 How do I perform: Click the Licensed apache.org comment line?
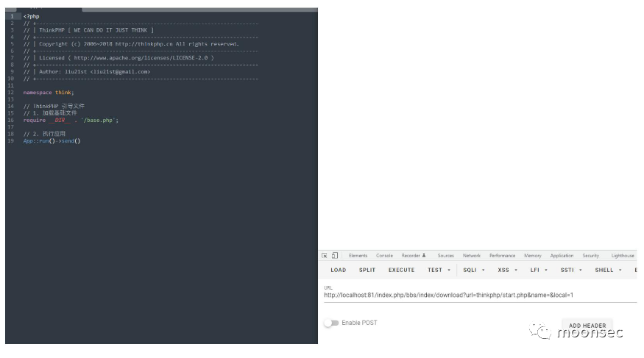coord(118,58)
